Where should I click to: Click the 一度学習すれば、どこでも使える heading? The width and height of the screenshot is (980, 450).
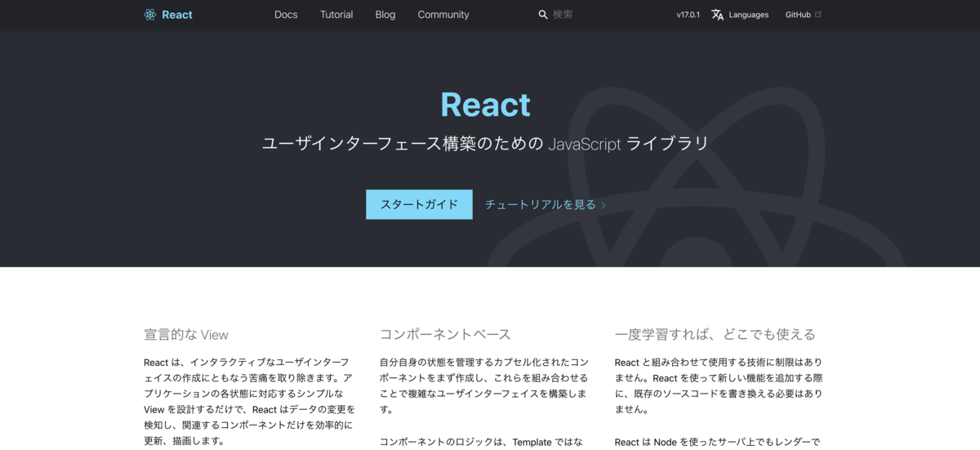click(x=715, y=335)
